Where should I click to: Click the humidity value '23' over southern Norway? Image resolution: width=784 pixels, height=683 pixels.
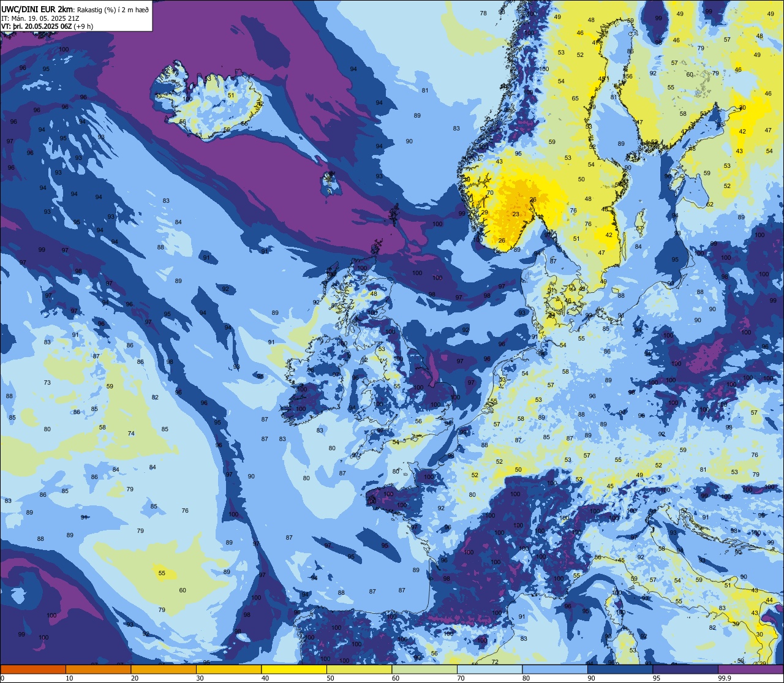(516, 214)
